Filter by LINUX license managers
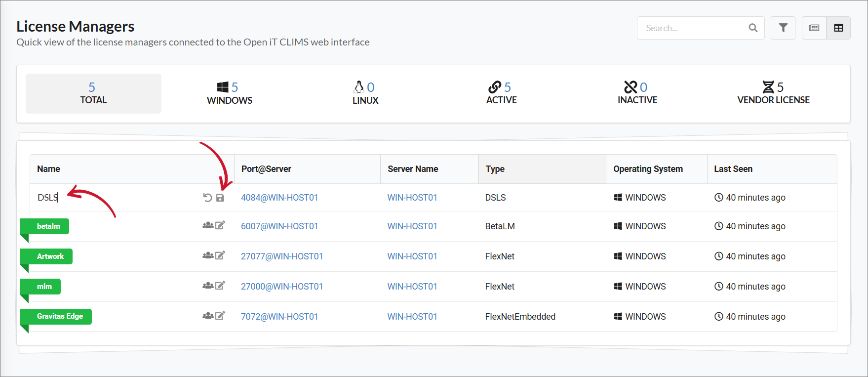The height and width of the screenshot is (377, 868). [365, 93]
